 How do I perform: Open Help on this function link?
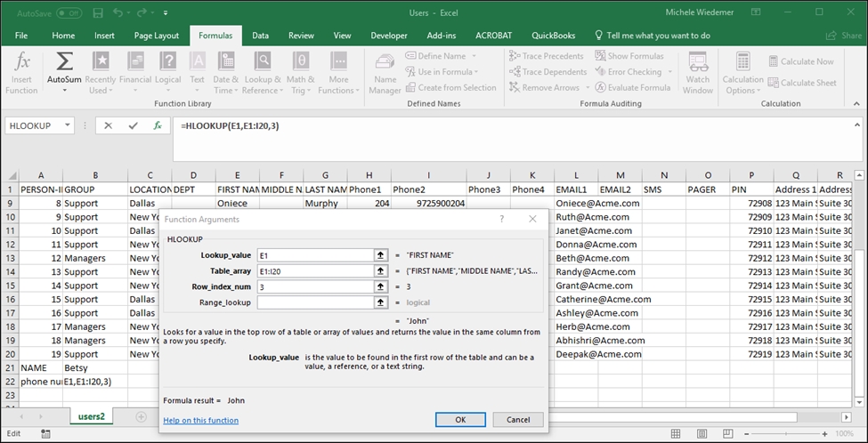click(201, 421)
